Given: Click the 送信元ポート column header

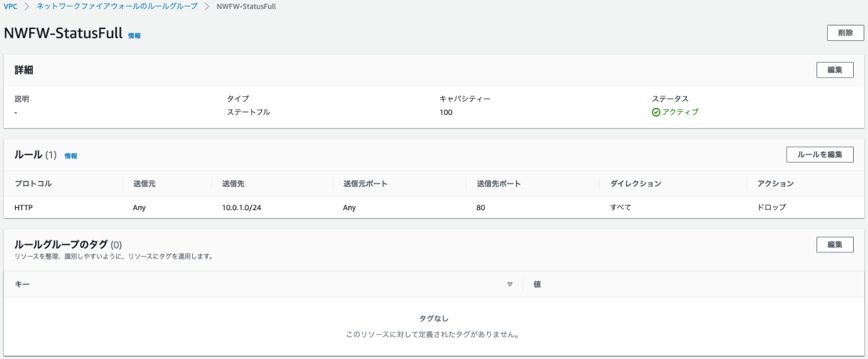Looking at the screenshot, I should (x=365, y=184).
